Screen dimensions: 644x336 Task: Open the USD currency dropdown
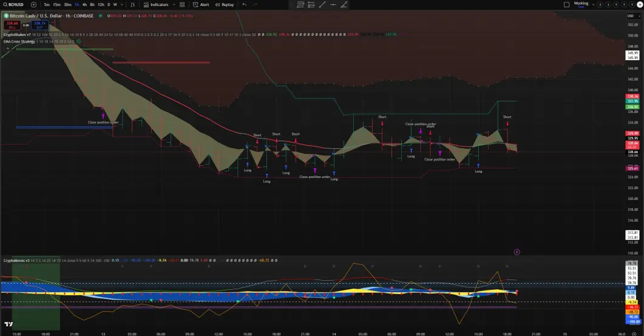633,16
